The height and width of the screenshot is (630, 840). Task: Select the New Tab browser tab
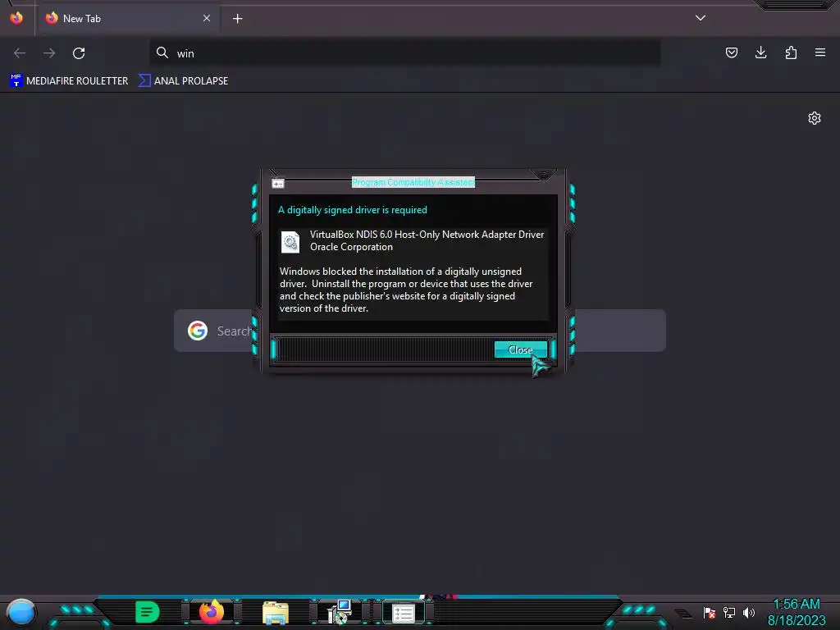[x=127, y=19]
